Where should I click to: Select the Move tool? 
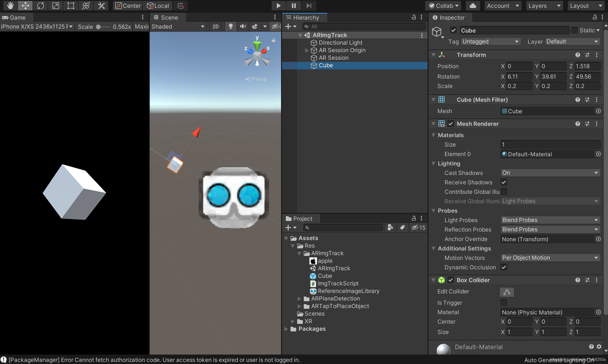(x=25, y=5)
